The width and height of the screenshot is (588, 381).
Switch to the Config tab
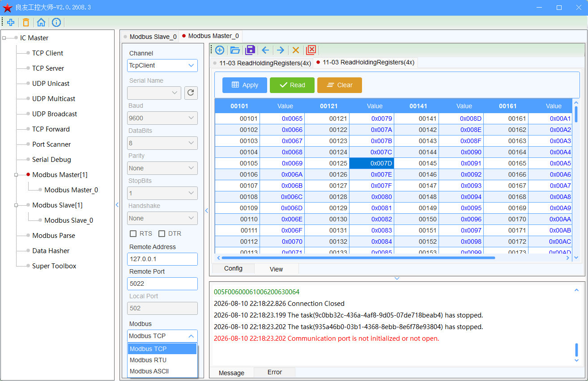[233, 268]
